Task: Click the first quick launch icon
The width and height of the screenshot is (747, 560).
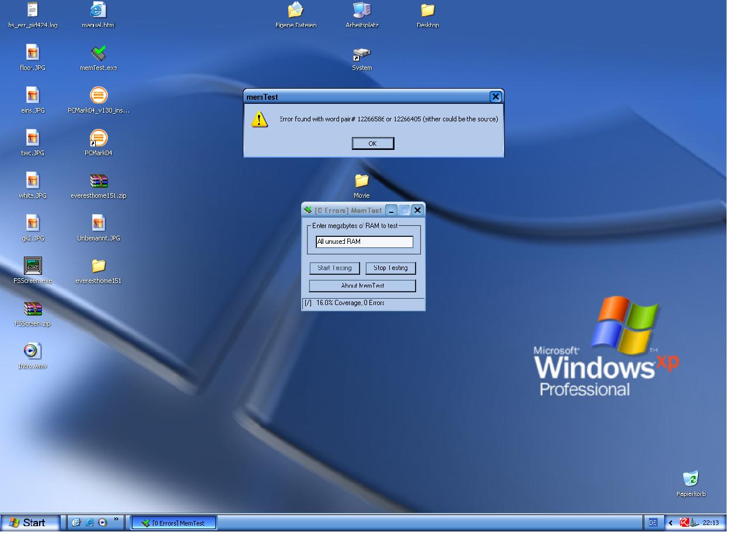Action: click(x=76, y=523)
